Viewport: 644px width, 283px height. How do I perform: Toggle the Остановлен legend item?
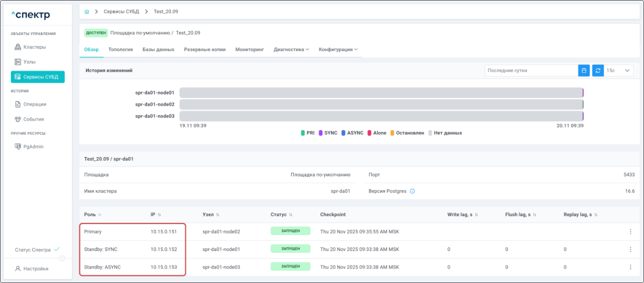tap(407, 133)
